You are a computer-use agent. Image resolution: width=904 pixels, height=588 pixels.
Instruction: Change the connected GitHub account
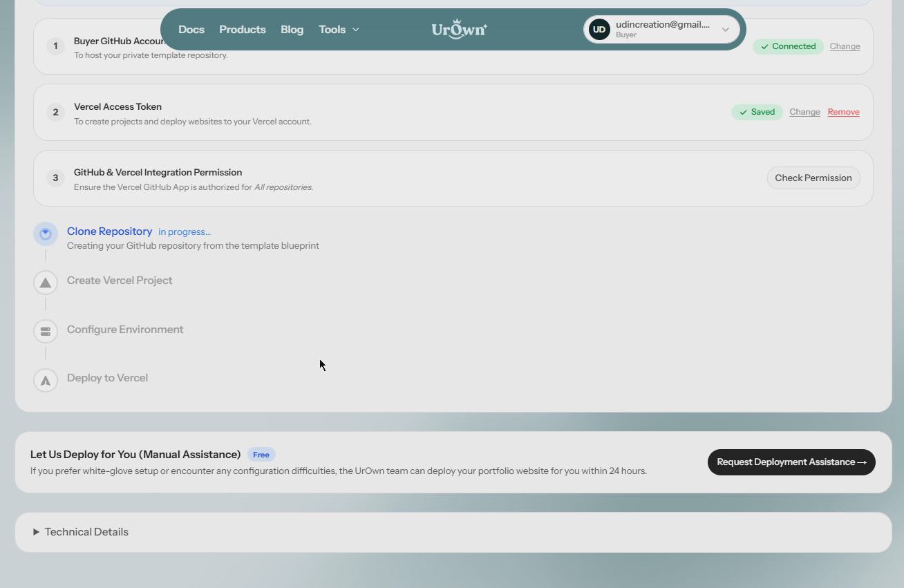point(845,46)
